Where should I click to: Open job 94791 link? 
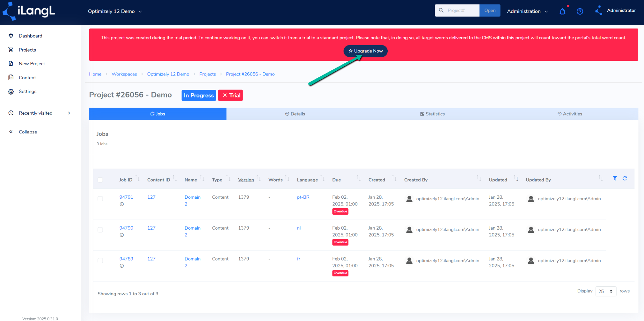point(126,197)
